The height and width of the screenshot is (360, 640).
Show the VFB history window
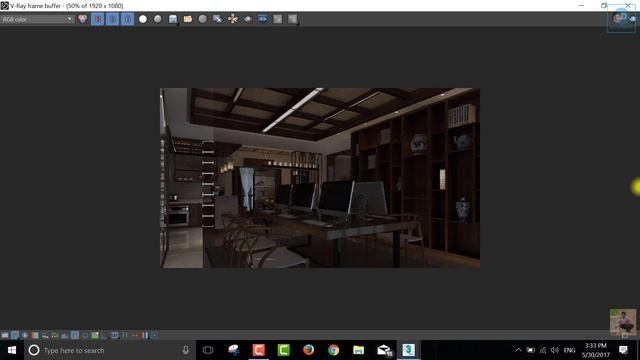point(115,335)
